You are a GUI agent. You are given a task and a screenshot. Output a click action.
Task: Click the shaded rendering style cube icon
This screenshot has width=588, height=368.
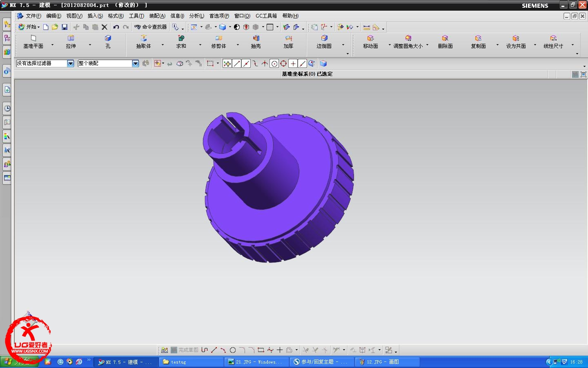tap(223, 27)
